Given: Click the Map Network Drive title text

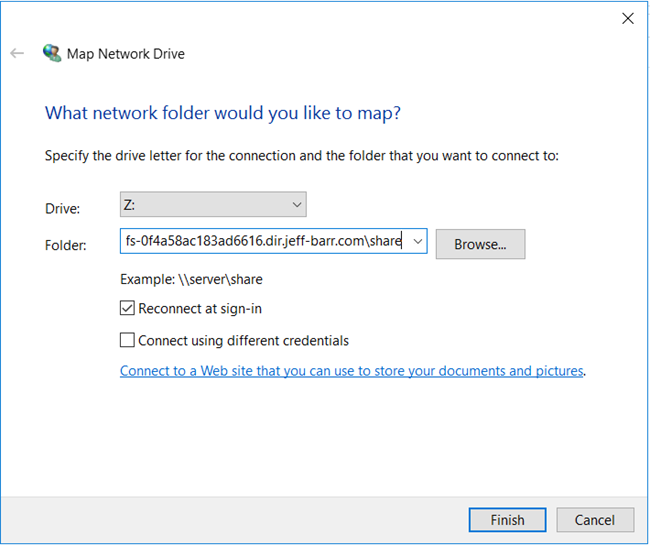Looking at the screenshot, I should pos(125,54).
